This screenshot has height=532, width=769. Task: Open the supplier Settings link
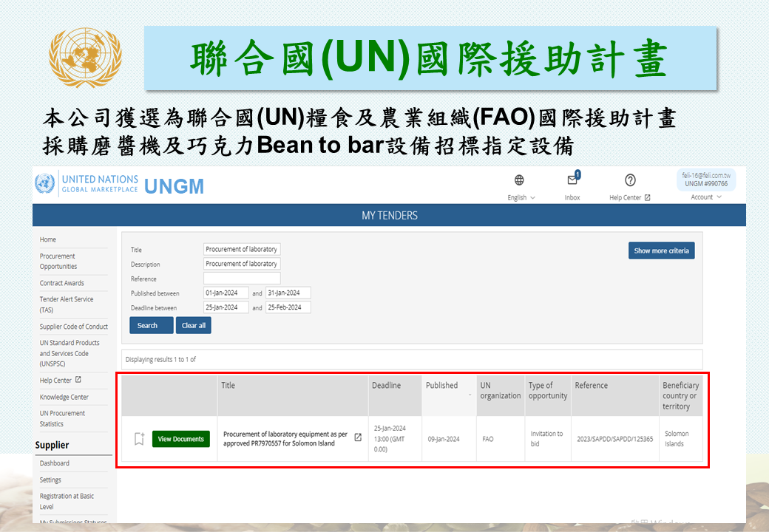[x=50, y=480]
